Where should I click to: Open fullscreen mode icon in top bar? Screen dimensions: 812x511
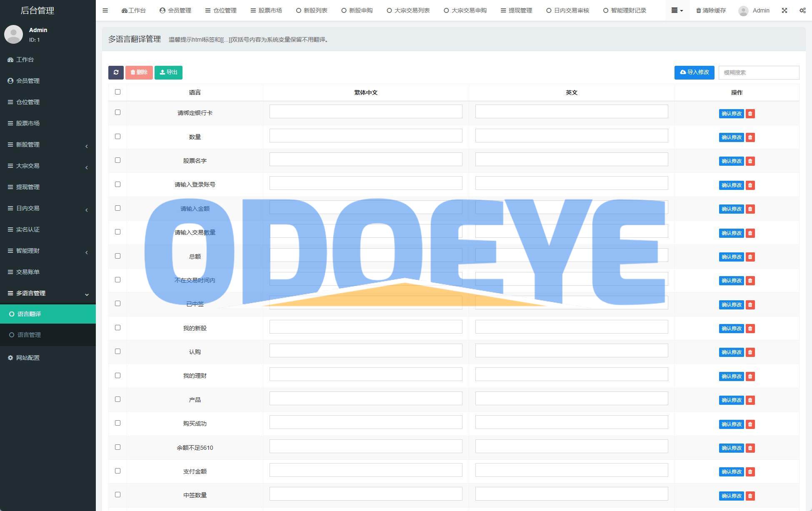[785, 10]
